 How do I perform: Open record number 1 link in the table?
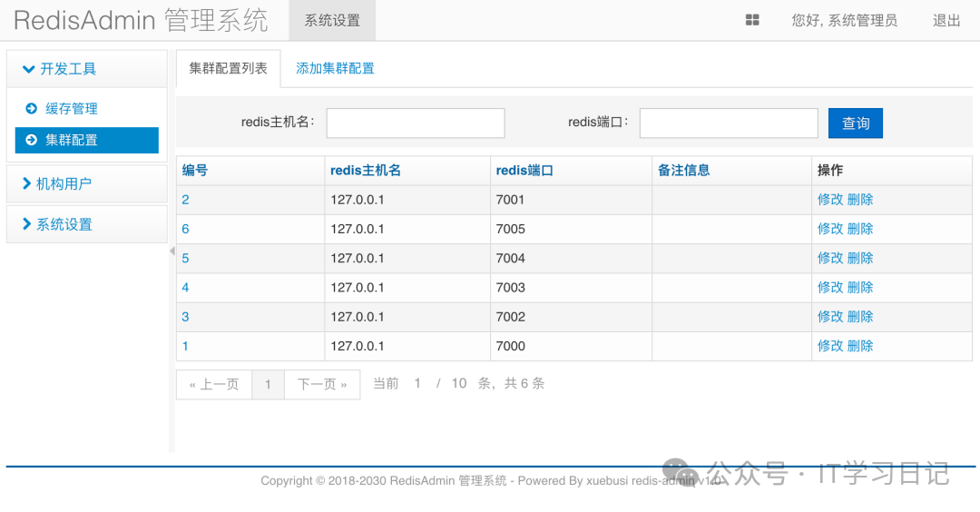[x=186, y=347]
